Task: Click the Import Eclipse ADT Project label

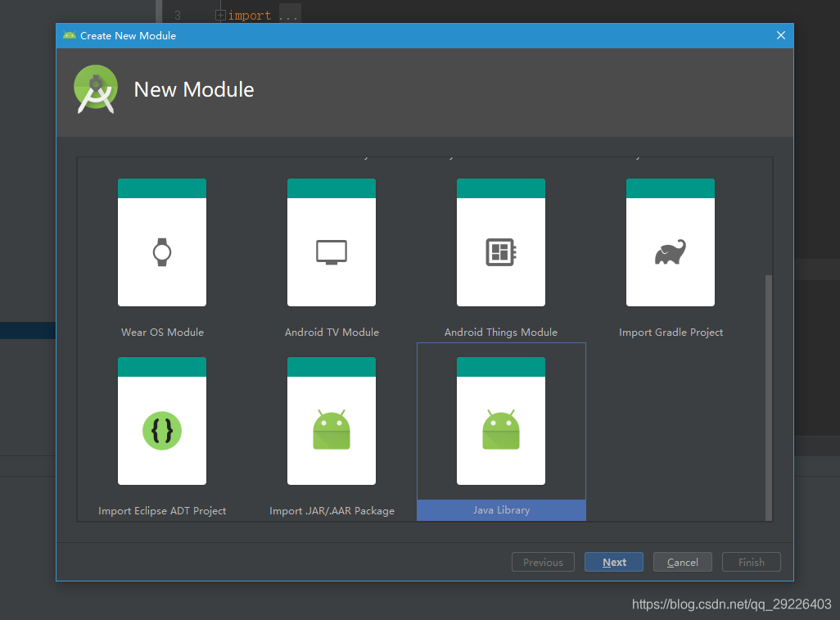Action: [x=162, y=511]
